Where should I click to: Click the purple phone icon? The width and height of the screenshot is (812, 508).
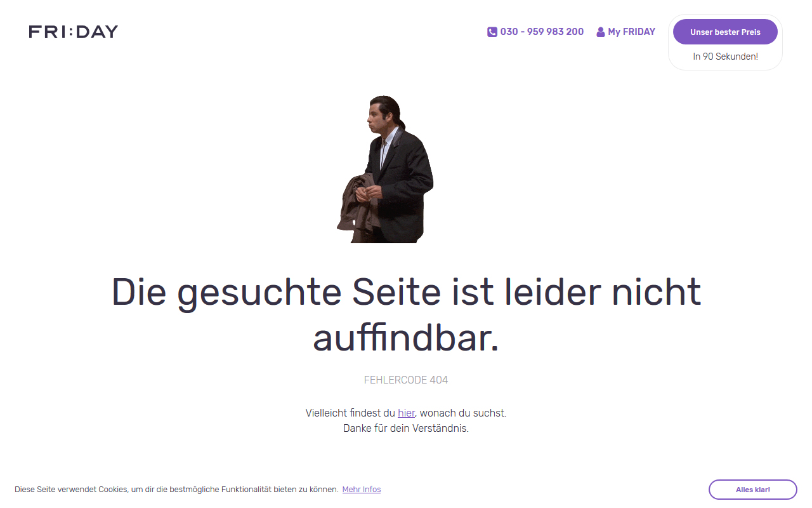point(492,32)
